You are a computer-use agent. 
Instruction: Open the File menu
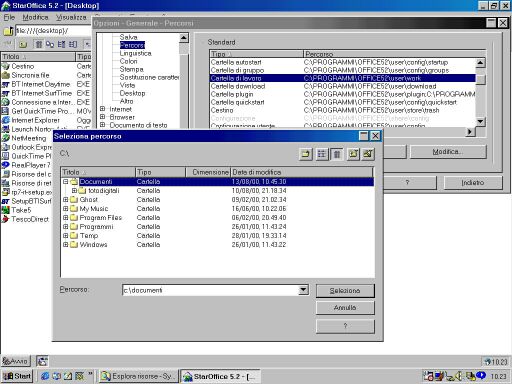(9, 17)
